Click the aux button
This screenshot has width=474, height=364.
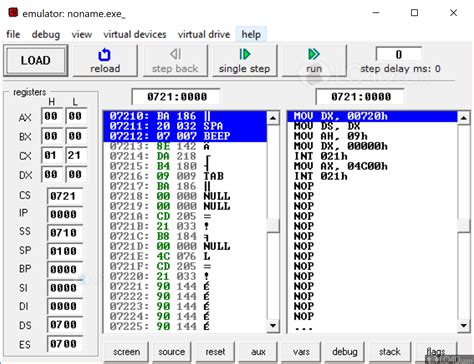tap(258, 352)
